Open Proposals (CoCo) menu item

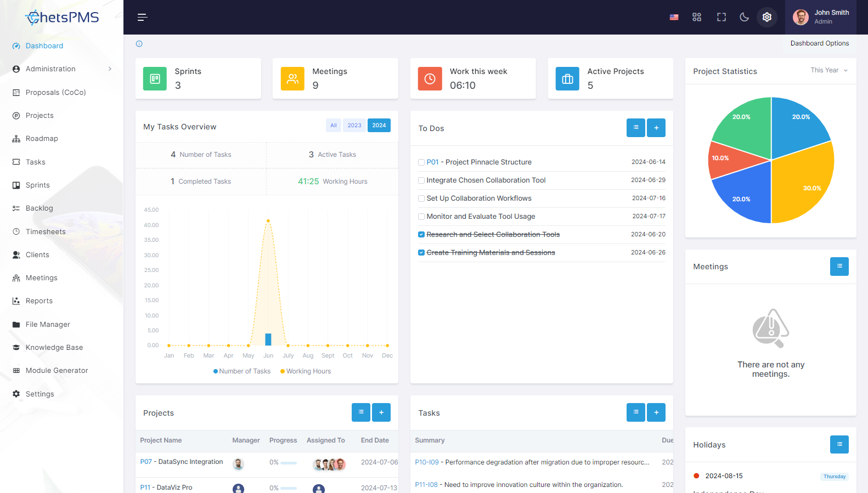click(x=56, y=93)
